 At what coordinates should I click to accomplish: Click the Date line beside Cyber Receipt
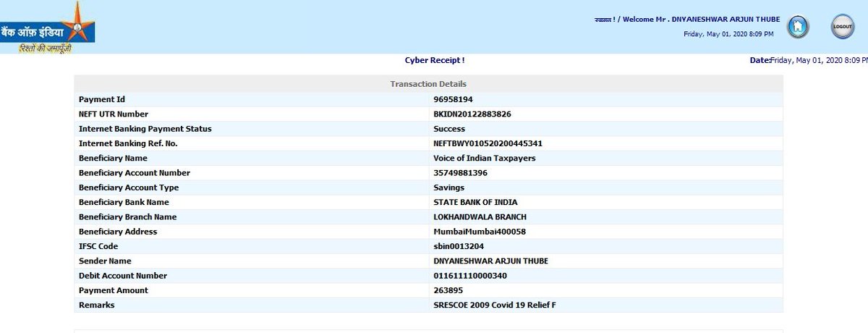[809, 60]
